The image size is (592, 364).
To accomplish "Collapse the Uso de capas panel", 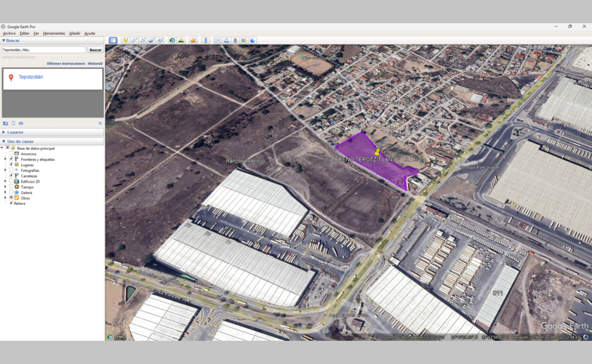I will coord(4,142).
